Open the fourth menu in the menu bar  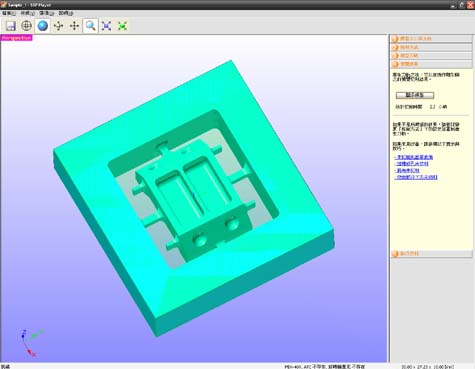(x=66, y=13)
